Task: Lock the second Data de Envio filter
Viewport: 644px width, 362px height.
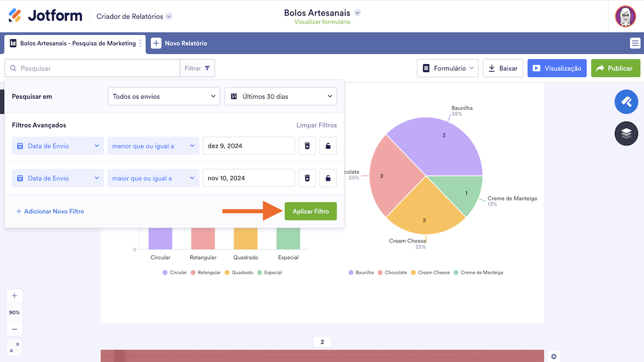Action: [x=328, y=177]
